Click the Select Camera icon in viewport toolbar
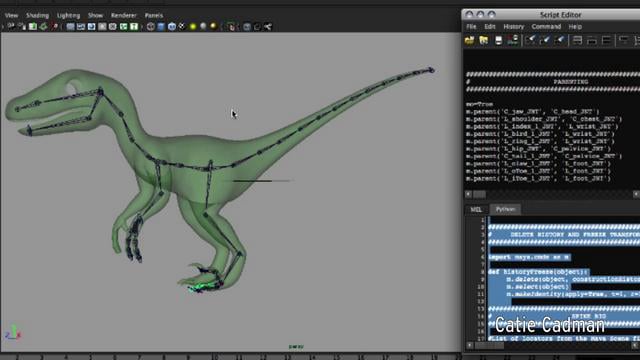640x360 pixels. pyautogui.click(x=11, y=27)
